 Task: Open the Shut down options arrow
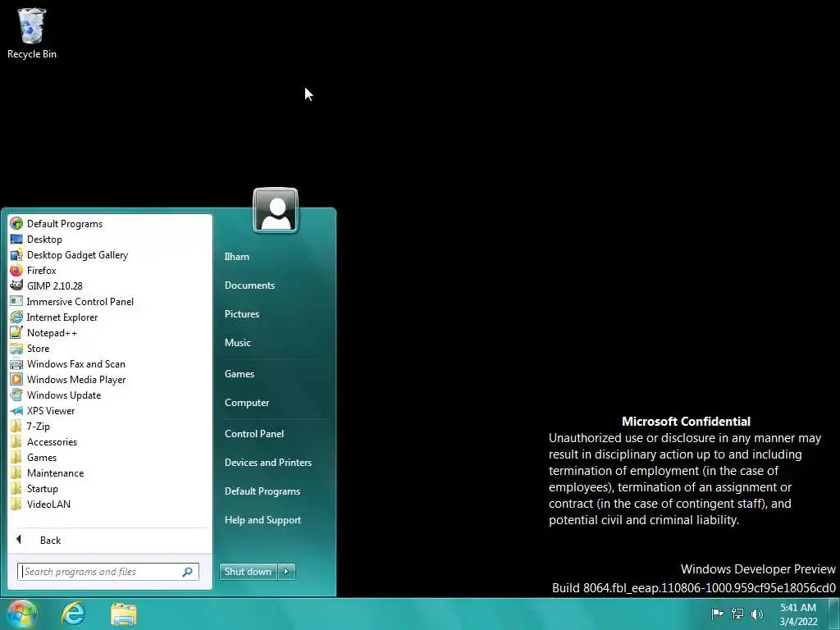(286, 572)
